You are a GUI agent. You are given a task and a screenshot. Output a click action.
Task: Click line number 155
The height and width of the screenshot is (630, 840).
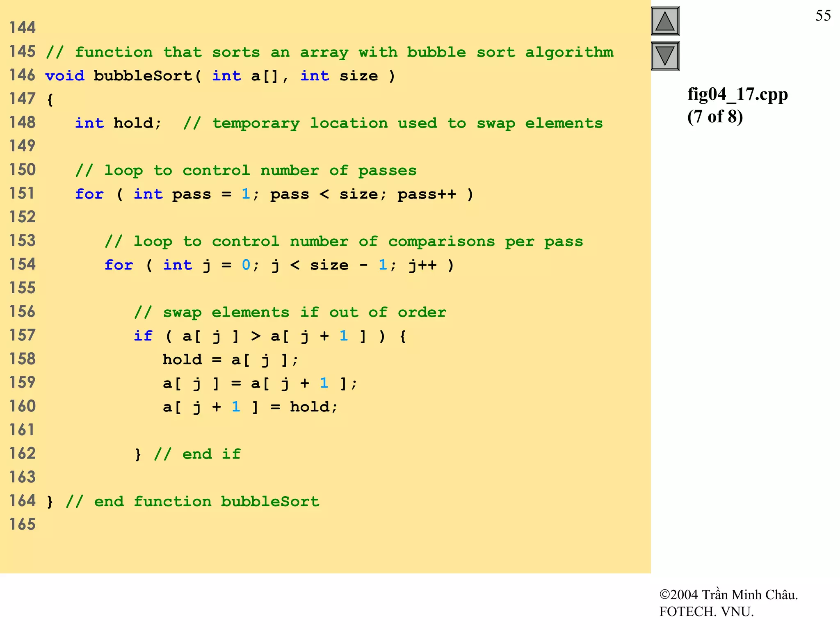[23, 288]
